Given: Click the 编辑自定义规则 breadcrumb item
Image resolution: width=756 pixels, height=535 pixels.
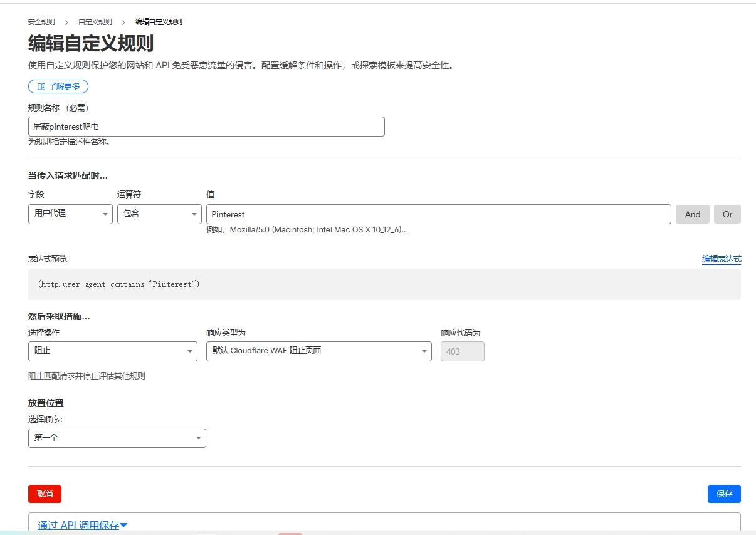Looking at the screenshot, I should coord(159,22).
